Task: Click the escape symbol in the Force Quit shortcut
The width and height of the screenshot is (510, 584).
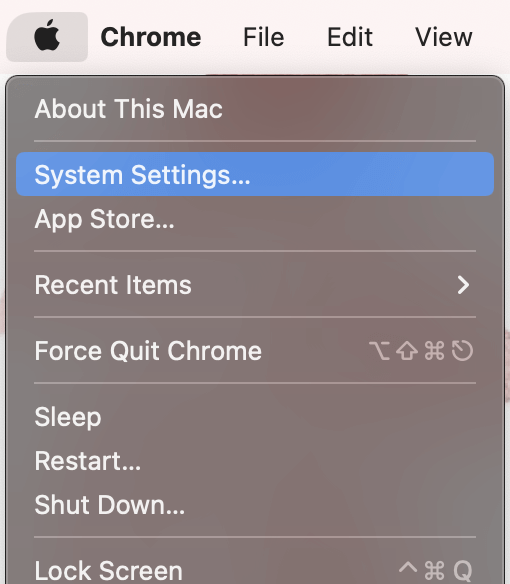Action: pyautogui.click(x=462, y=350)
